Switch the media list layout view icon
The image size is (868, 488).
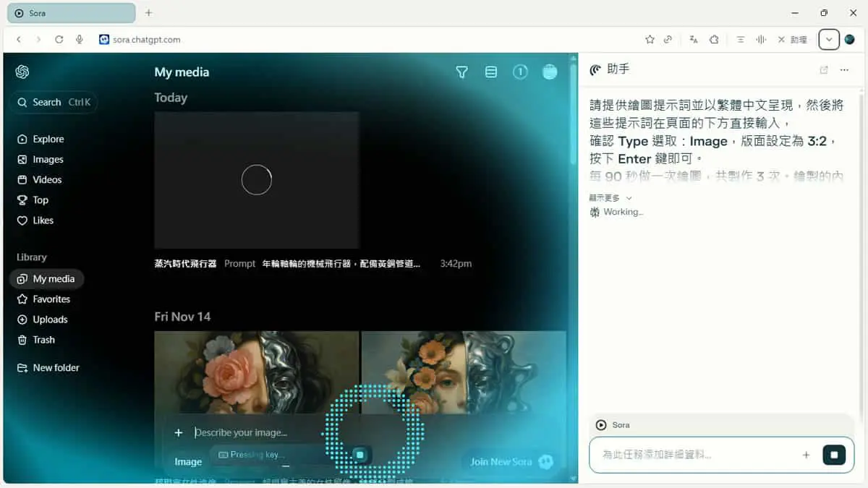coord(491,72)
